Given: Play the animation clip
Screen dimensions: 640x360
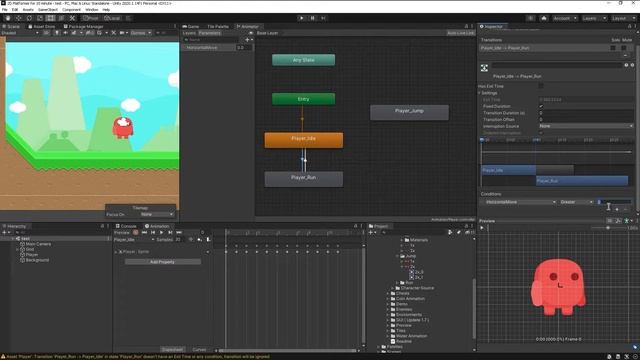Looking at the screenshot, I should [x=162, y=232].
